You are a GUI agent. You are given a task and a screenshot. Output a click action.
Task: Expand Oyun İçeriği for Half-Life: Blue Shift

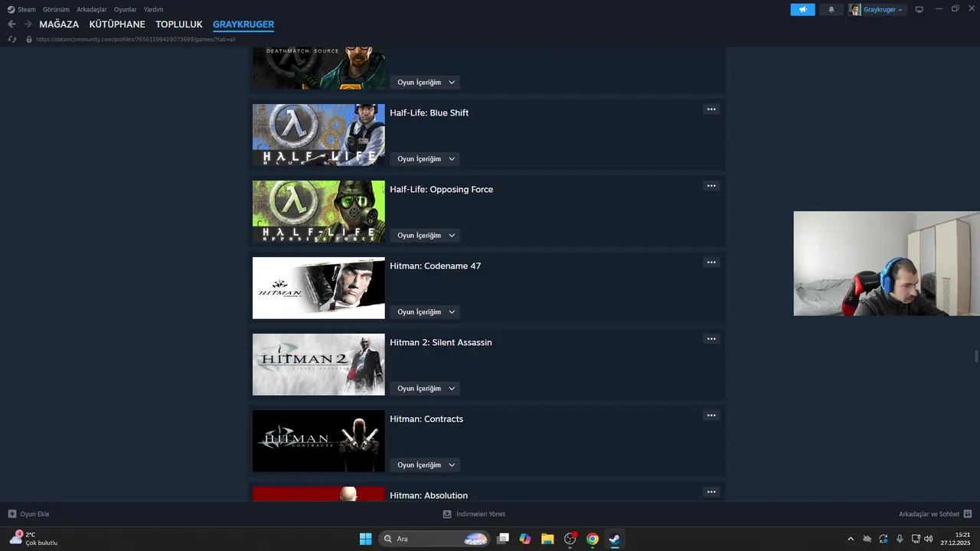click(425, 159)
